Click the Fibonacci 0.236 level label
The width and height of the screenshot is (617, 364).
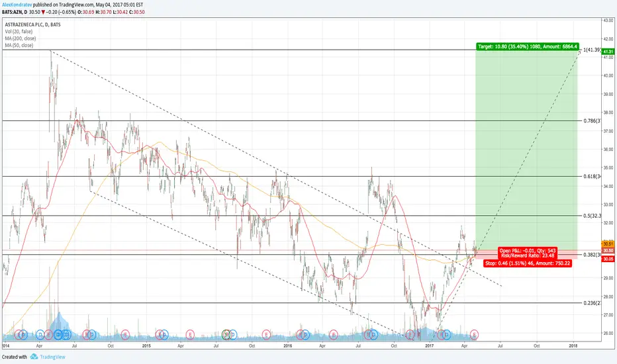coord(593,303)
